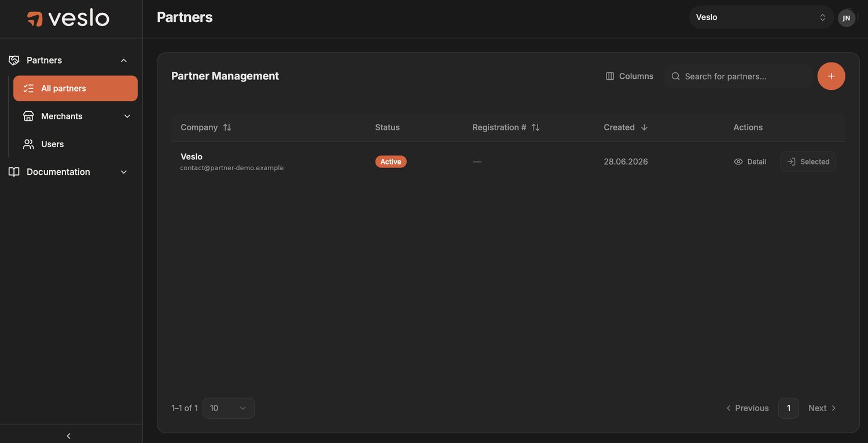
Task: Go to the Users page
Action: point(75,144)
